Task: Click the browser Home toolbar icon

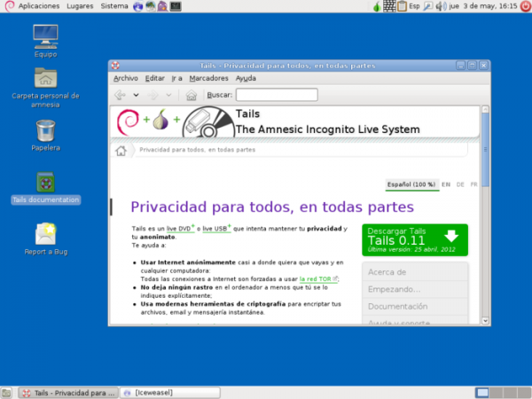Action: 192,95
